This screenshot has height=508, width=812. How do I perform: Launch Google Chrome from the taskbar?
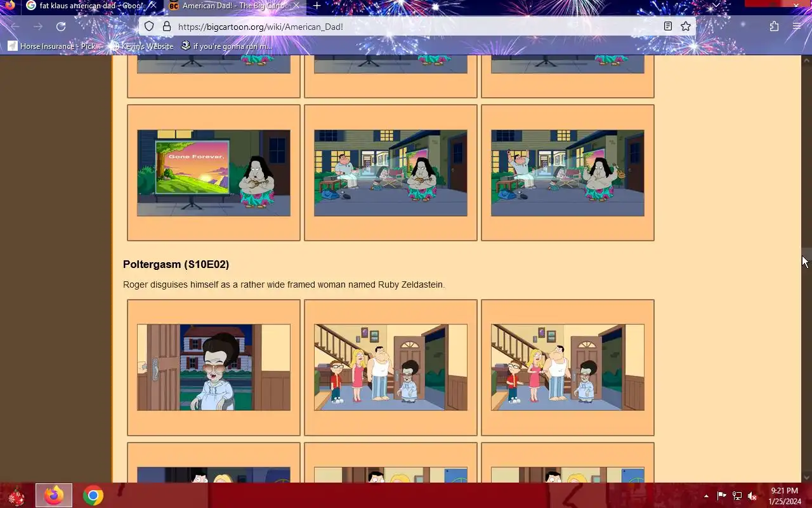coord(93,495)
